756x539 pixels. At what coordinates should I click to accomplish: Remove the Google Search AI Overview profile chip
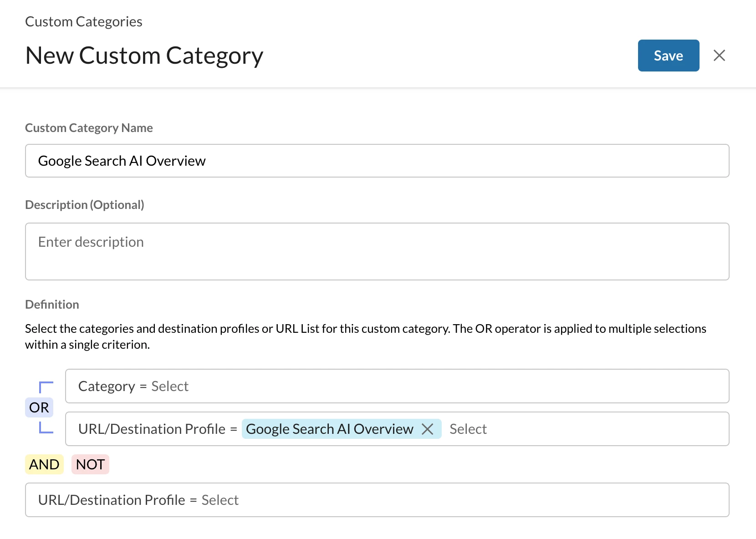[x=427, y=429]
